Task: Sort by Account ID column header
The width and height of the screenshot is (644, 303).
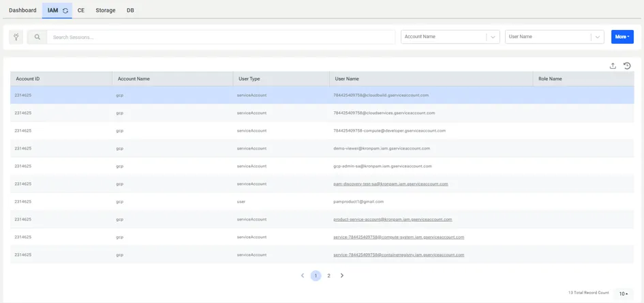Action: pos(61,78)
